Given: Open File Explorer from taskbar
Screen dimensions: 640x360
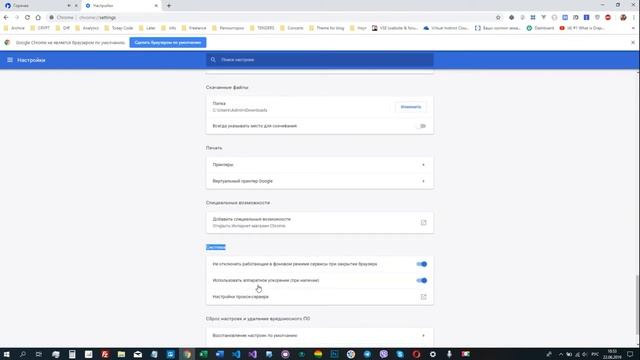Looking at the screenshot, I should (121, 354).
